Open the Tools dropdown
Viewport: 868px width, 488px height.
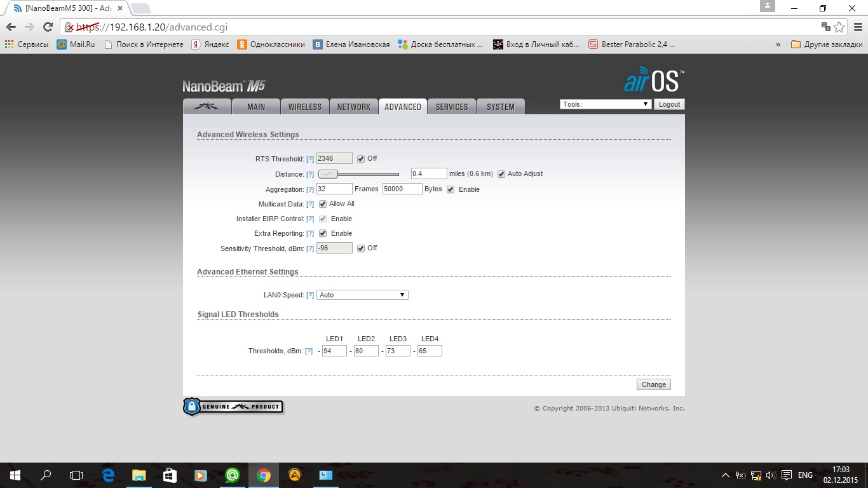point(606,104)
